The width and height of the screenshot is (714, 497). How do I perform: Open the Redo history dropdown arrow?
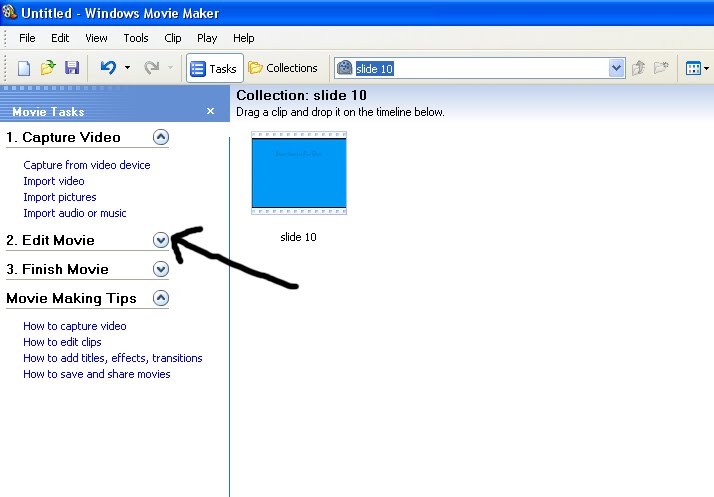[170, 68]
